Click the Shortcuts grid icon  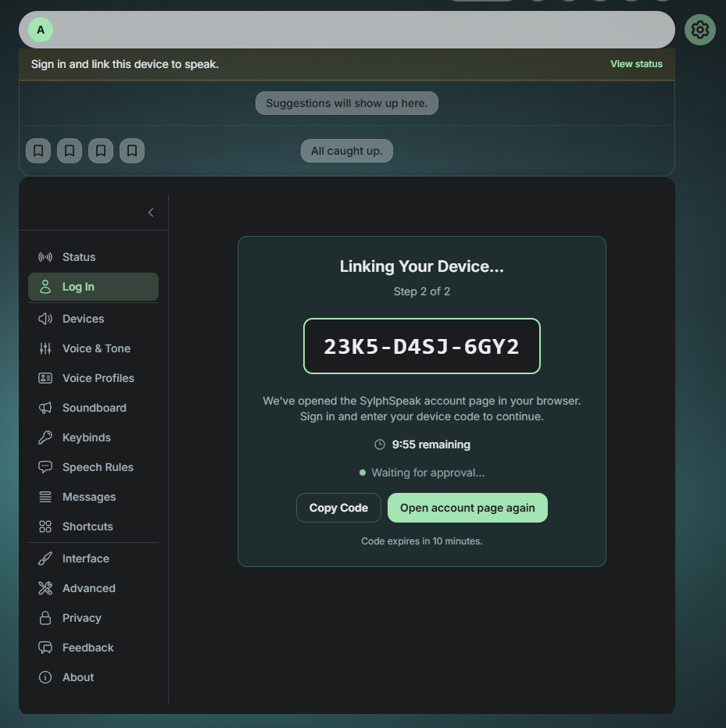pyautogui.click(x=45, y=527)
